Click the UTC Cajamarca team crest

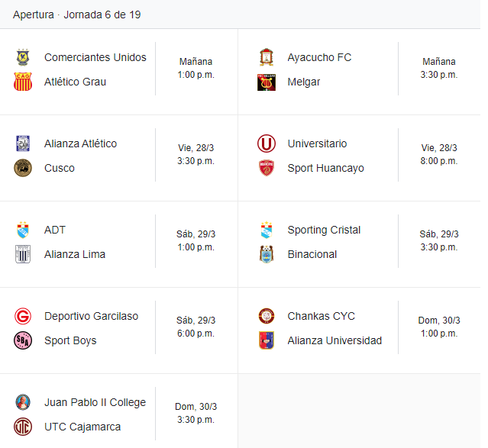tap(23, 427)
